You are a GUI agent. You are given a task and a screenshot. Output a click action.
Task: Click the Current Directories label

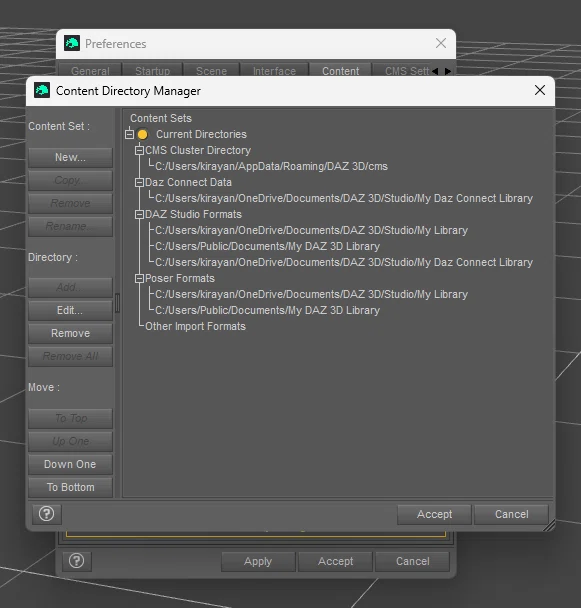[201, 134]
